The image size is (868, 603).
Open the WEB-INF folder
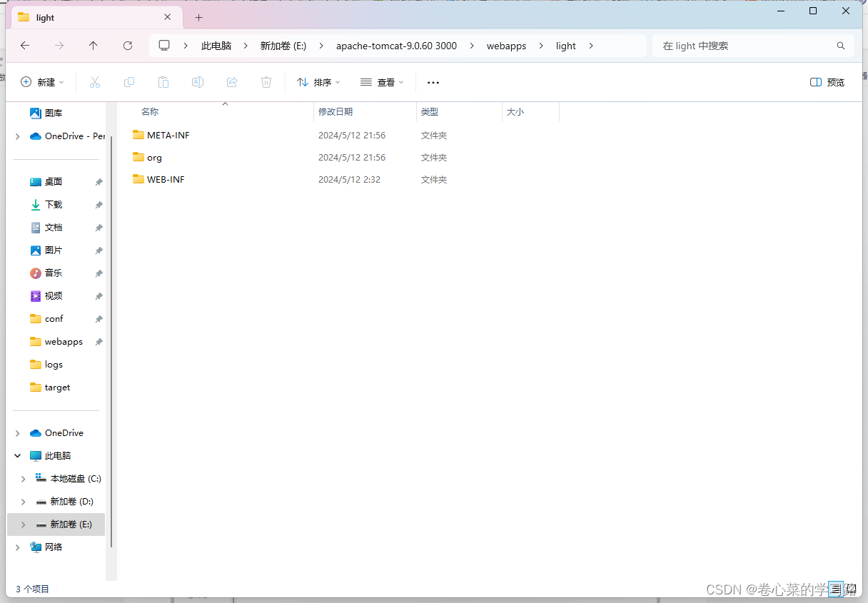click(166, 180)
